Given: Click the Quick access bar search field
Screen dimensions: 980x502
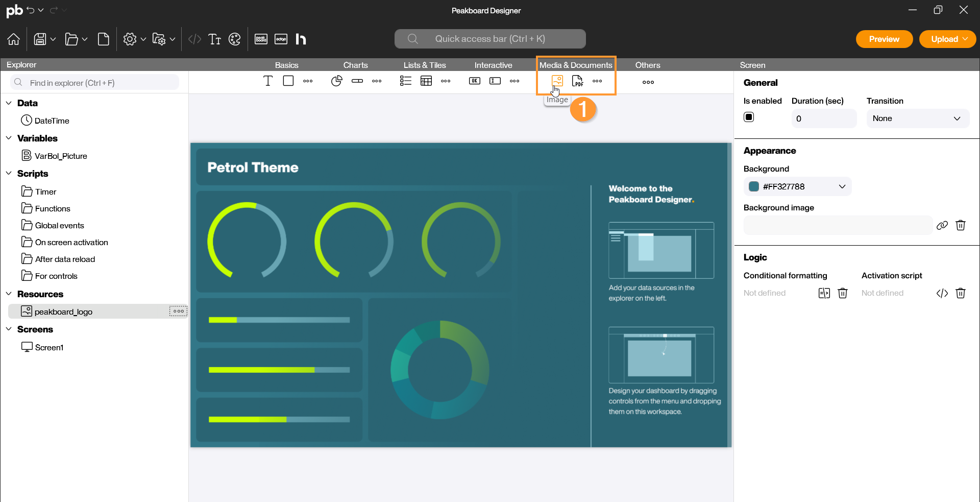Looking at the screenshot, I should click(489, 39).
